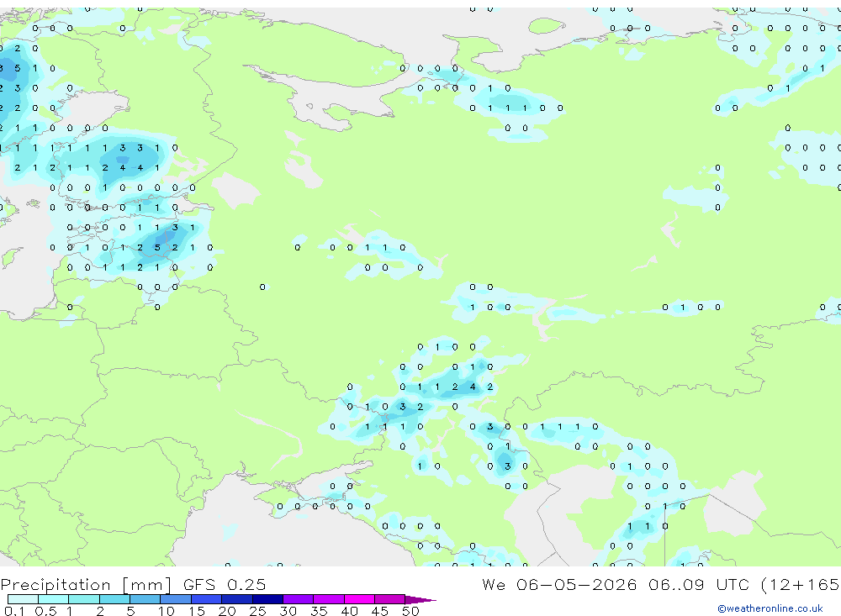Click the legend label '25'
Viewport: 841px width, 616px height.
coord(257,611)
